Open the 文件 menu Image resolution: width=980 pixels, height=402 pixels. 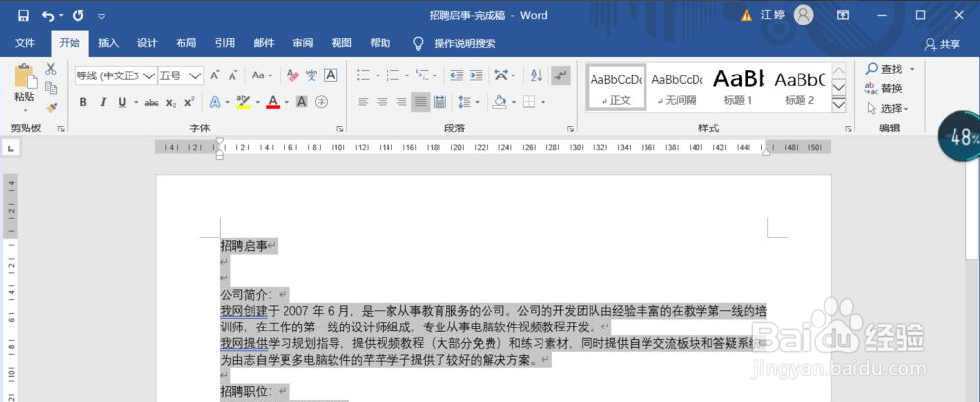click(25, 43)
